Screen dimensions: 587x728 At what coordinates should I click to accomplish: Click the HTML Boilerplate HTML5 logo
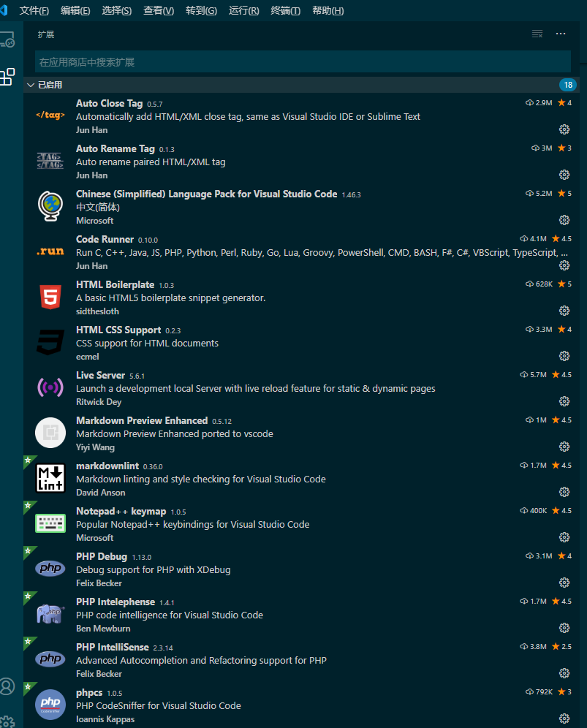tap(50, 297)
